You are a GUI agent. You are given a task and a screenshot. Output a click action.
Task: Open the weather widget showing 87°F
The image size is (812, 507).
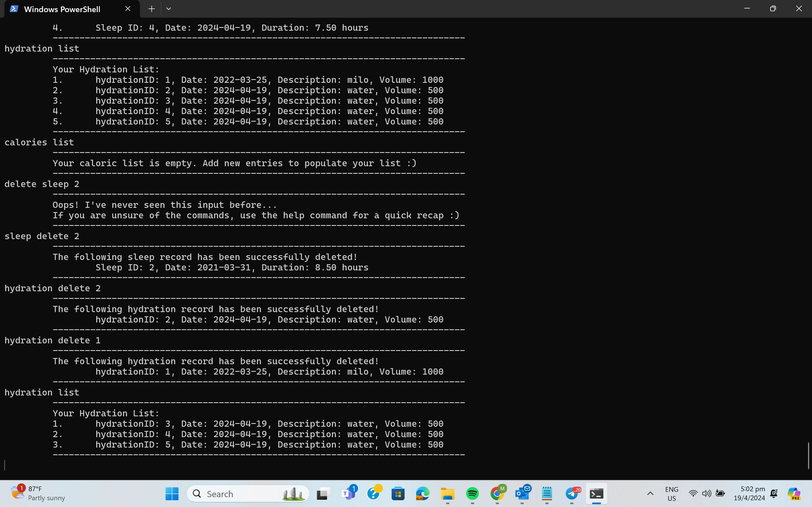pos(37,493)
